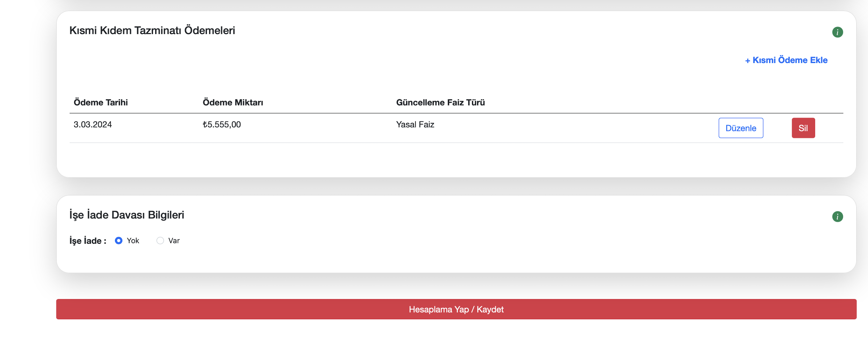Select the Var radio button circle
868x344 pixels.
click(160, 241)
